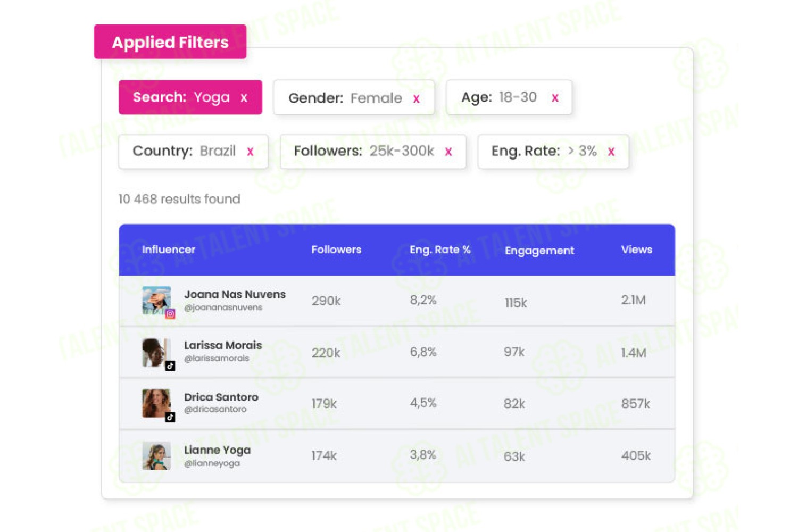Click engagement rate 6,8%
This screenshot has height=532, width=798.
(x=423, y=352)
